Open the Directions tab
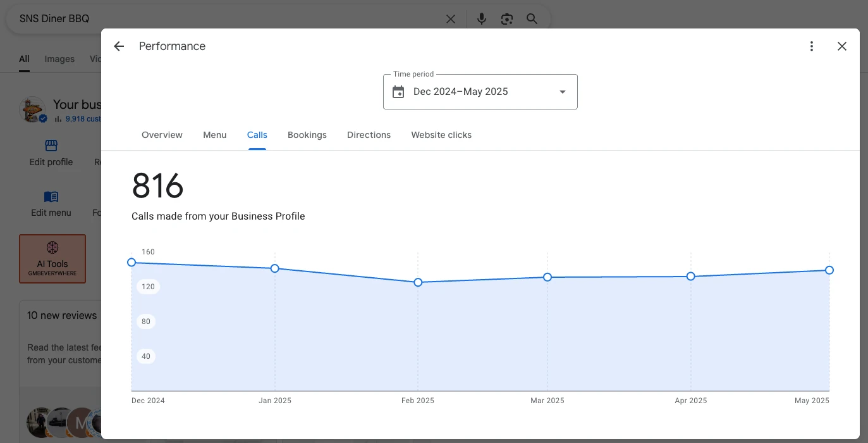Screen dimensions: 868x443 pyautogui.click(x=369, y=135)
